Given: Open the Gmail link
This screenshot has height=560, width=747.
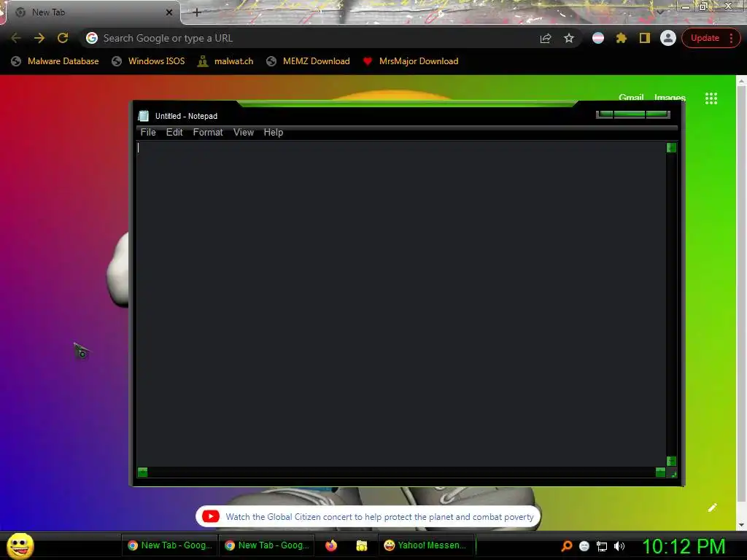Looking at the screenshot, I should click(x=631, y=98).
